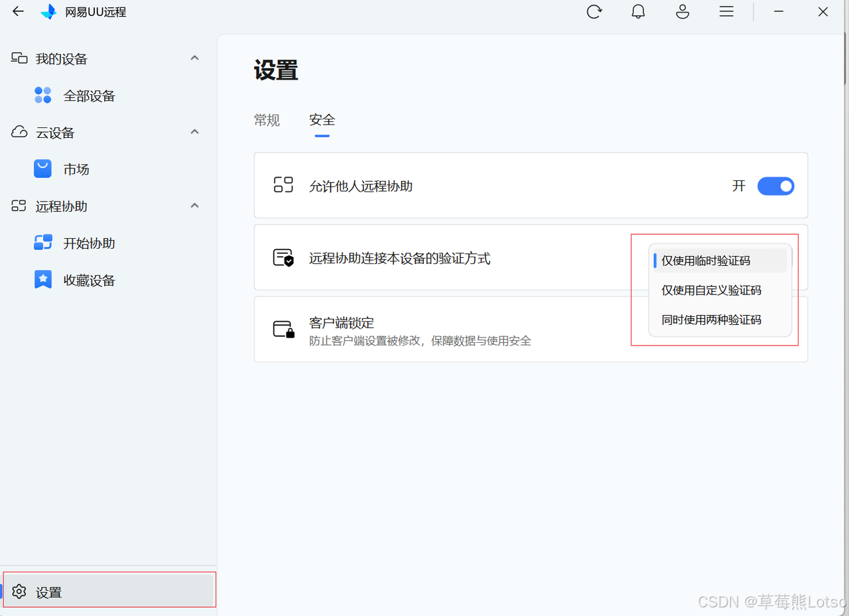Collapse the 云设备 section
This screenshot has height=616, width=849.
(x=194, y=131)
